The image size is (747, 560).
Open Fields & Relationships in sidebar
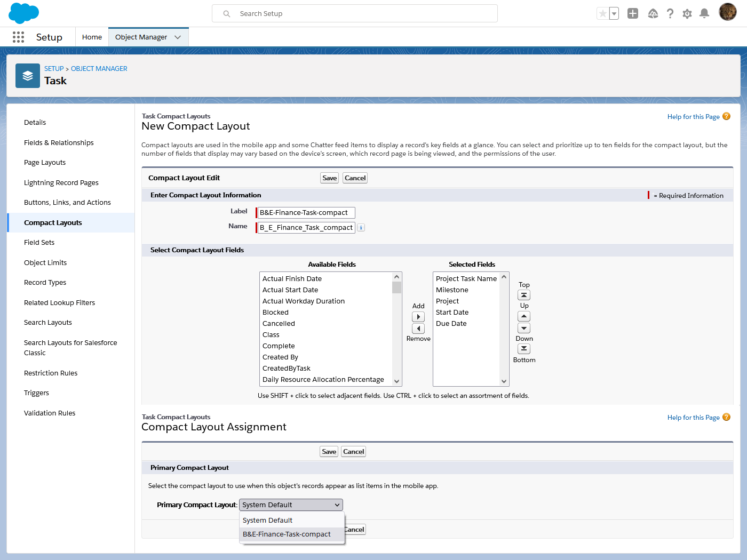(59, 143)
